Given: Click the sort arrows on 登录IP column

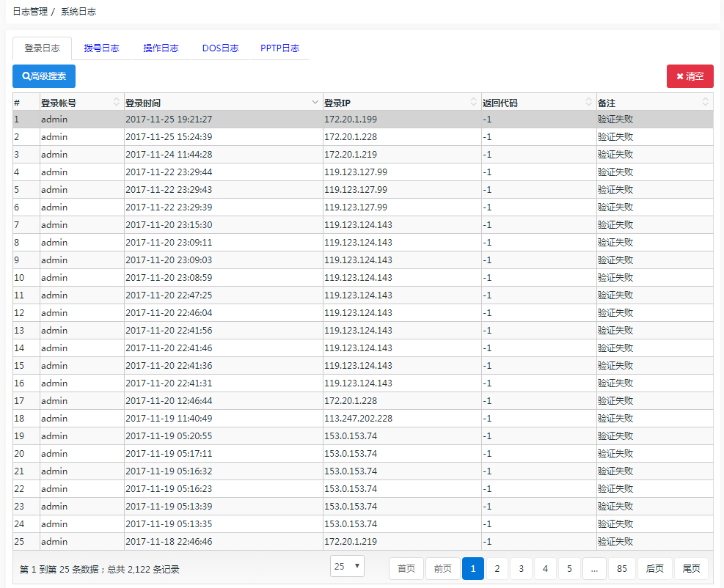Looking at the screenshot, I should coord(474,102).
